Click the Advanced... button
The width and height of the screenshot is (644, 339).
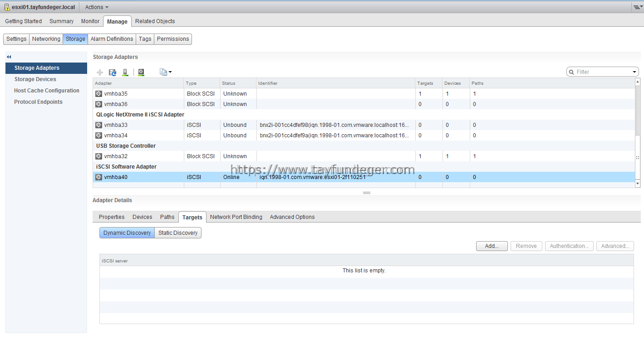pyautogui.click(x=615, y=246)
